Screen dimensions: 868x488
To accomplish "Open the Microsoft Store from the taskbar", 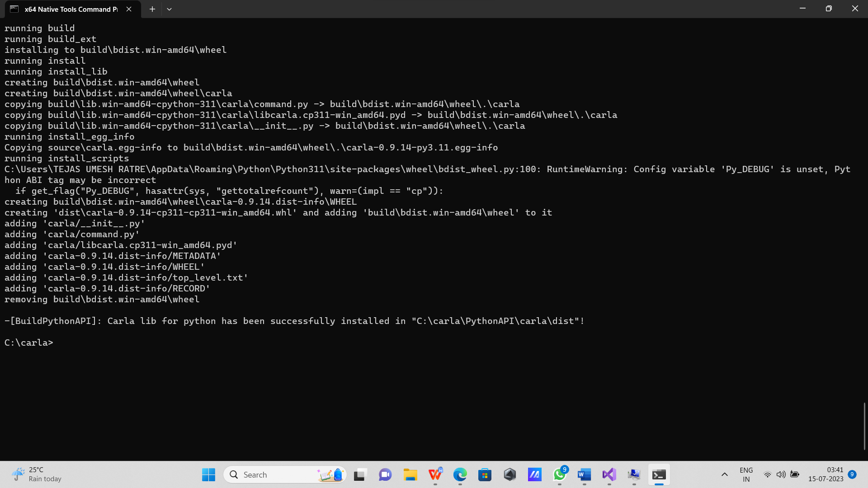I will pos(485,474).
